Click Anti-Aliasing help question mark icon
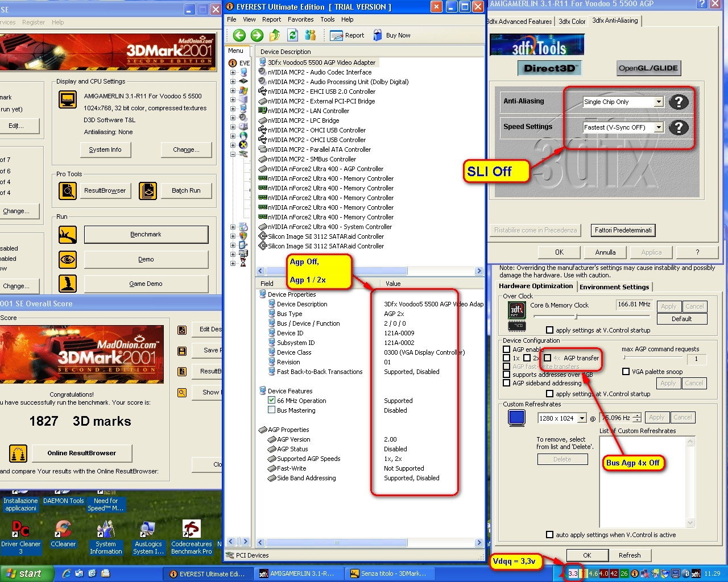The image size is (728, 582). pyautogui.click(x=678, y=102)
